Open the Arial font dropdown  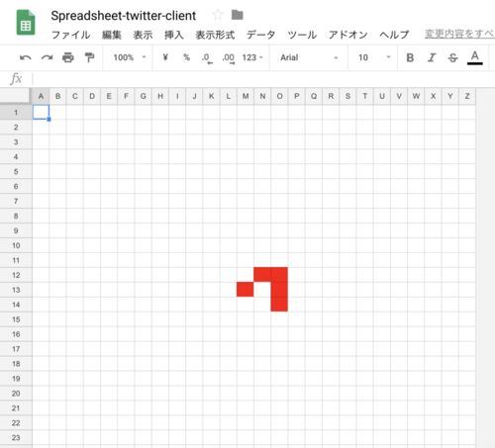point(309,57)
